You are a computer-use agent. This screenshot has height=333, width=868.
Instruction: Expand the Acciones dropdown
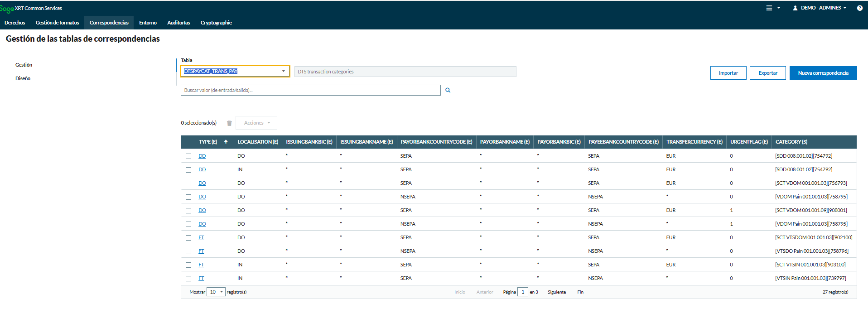coord(256,123)
